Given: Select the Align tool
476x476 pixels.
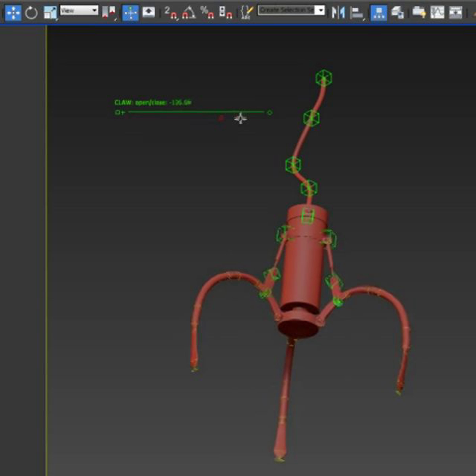Looking at the screenshot, I should 357,13.
